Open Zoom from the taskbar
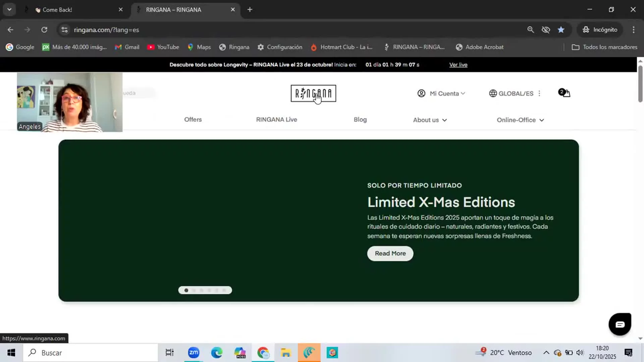This screenshot has width=644, height=362. coord(194,353)
